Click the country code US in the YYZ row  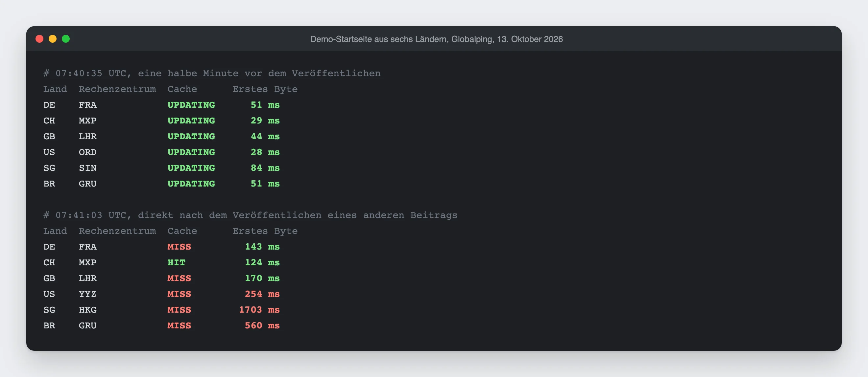coord(49,294)
